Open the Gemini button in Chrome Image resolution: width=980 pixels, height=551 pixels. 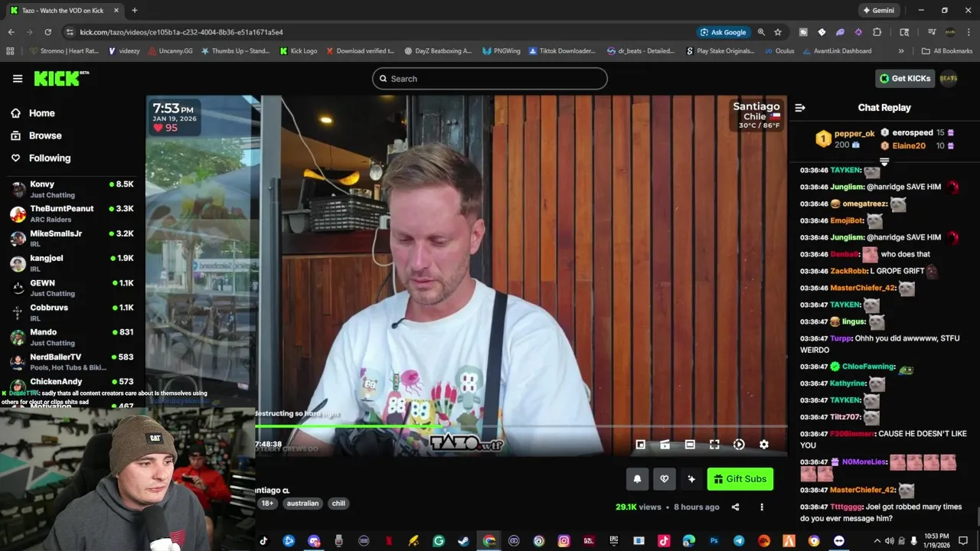(878, 11)
